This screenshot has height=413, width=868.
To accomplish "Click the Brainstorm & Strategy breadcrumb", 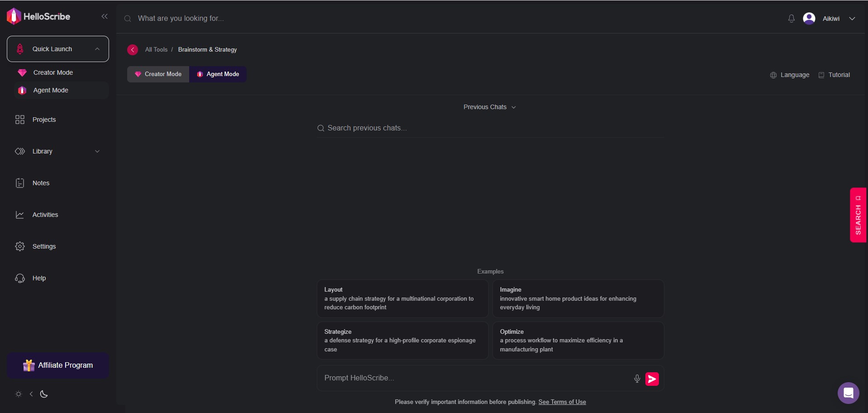I will 207,50.
